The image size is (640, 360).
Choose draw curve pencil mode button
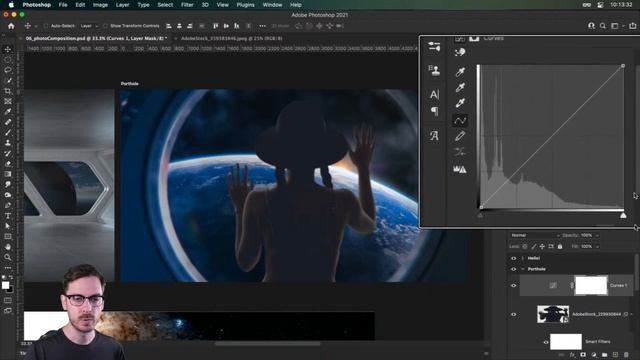point(460,136)
